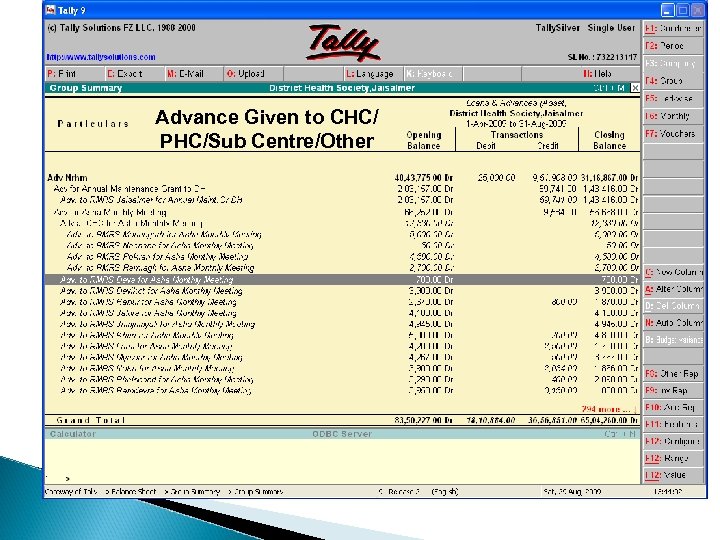This screenshot has height=540, width=720.
Task: Click in the calculator input area
Action: point(342,461)
